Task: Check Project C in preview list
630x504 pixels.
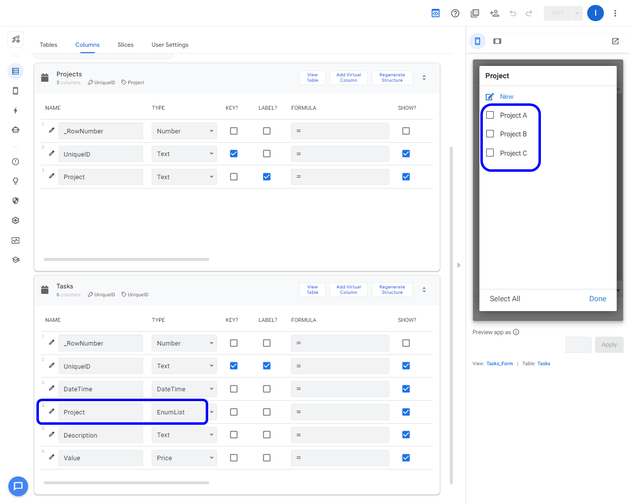Action: (490, 153)
